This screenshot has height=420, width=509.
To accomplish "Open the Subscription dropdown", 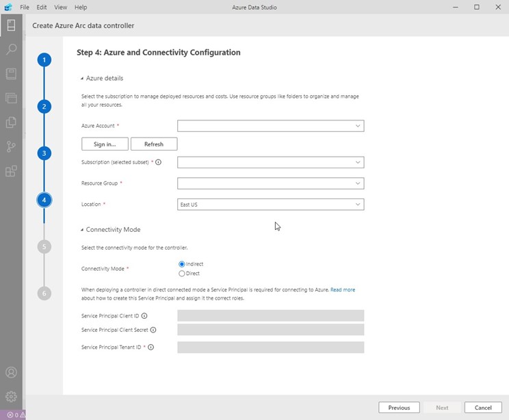I will click(x=271, y=162).
